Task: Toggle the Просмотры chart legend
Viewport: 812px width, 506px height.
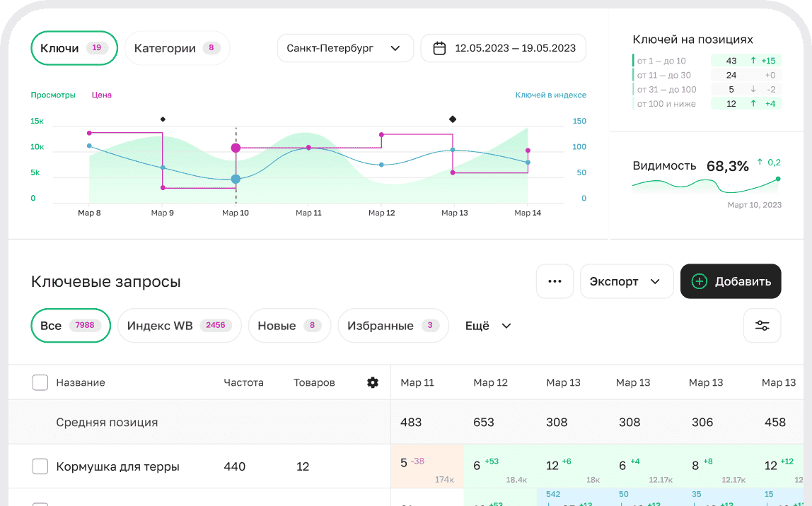Action: coord(53,95)
